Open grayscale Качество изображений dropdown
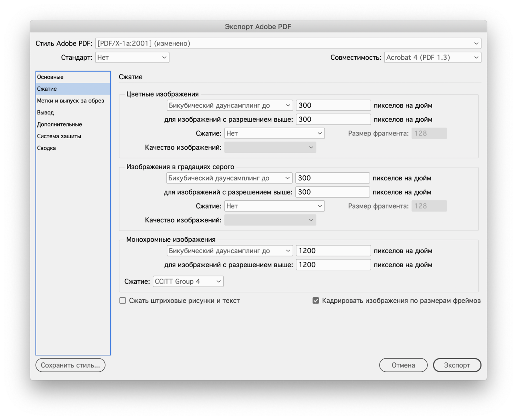 (270, 220)
